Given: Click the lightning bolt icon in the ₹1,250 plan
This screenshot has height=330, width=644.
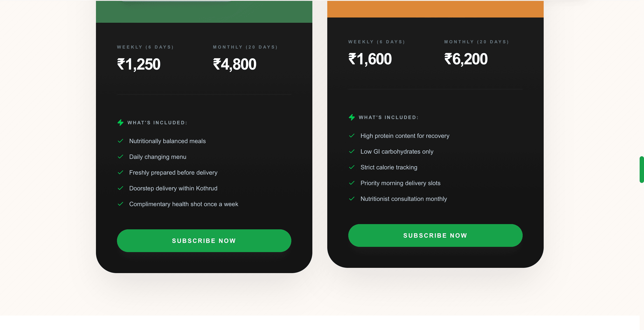Looking at the screenshot, I should pos(120,122).
